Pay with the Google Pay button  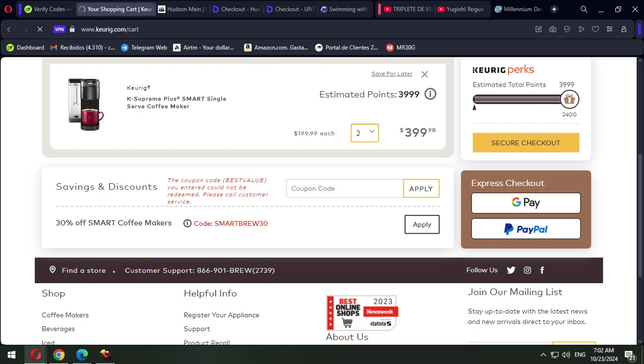pyautogui.click(x=526, y=203)
